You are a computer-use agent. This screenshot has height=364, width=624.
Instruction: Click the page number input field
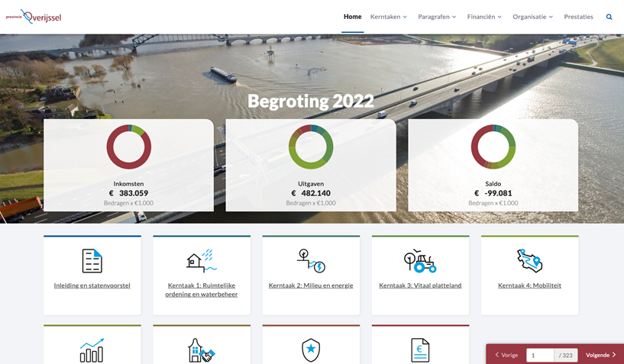(x=539, y=355)
